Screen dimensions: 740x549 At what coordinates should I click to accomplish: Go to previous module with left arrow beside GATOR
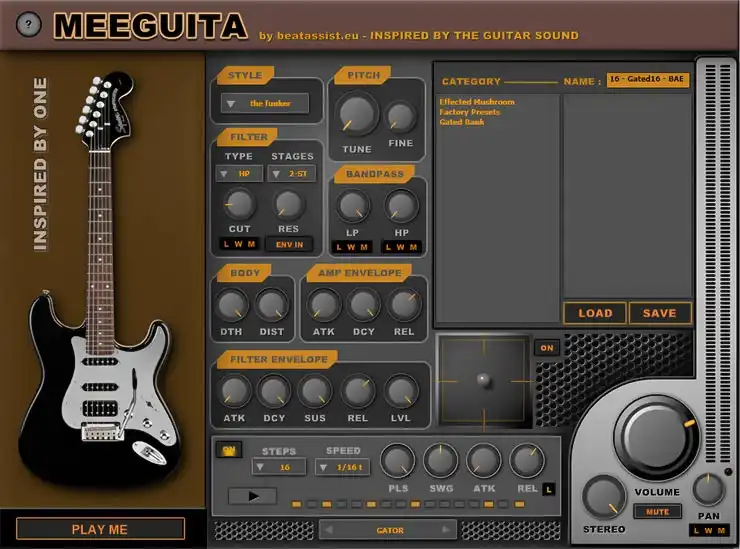[x=329, y=530]
